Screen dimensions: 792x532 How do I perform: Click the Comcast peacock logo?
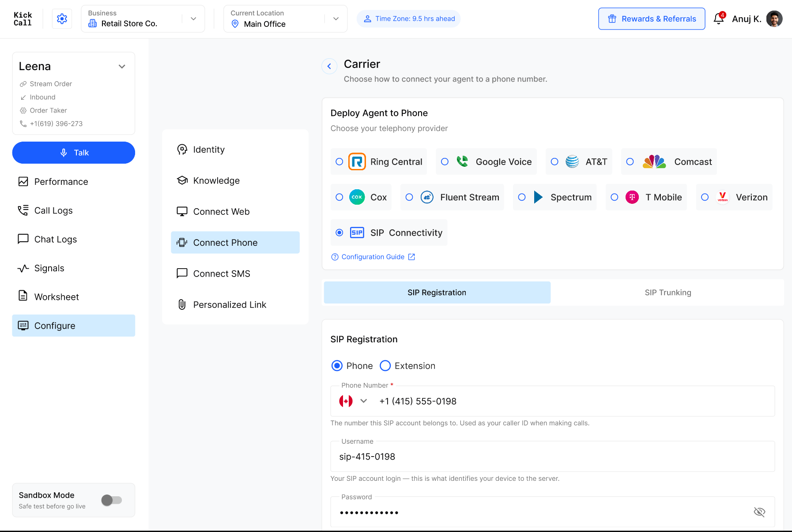[654, 161]
